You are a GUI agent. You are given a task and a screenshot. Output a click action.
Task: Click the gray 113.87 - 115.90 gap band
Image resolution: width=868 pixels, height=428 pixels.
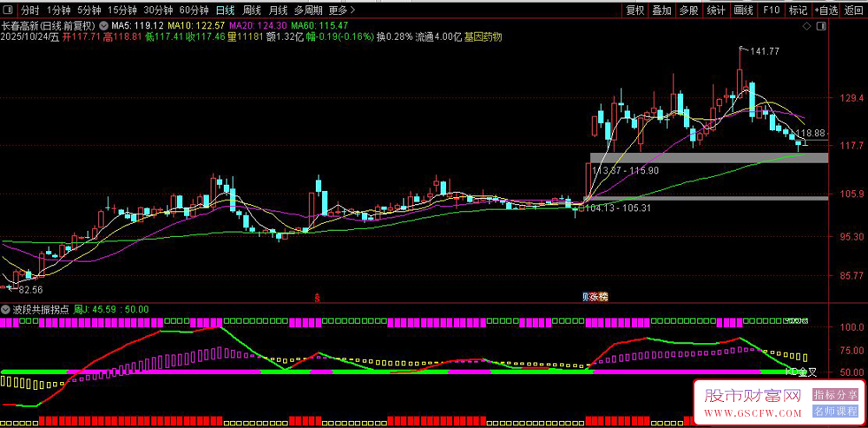pos(707,157)
